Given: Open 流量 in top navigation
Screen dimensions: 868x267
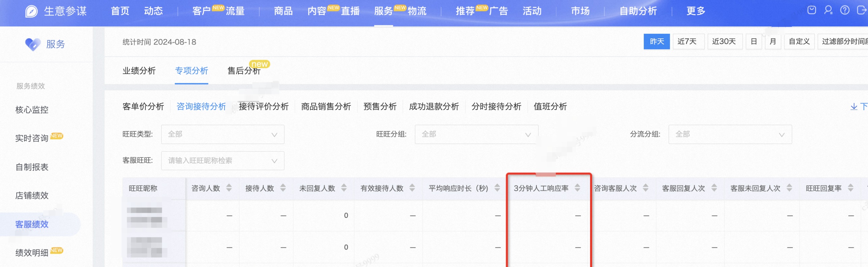Looking at the screenshot, I should 235,11.
